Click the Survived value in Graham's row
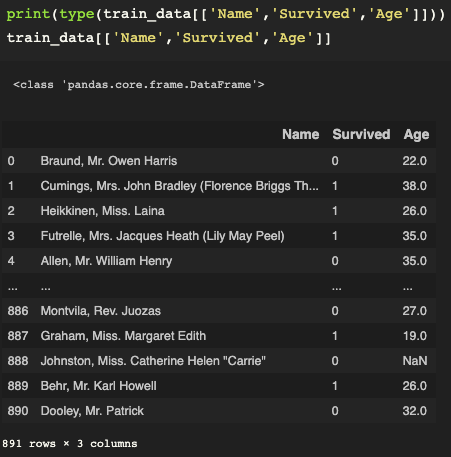Image resolution: width=451 pixels, height=457 pixels. [335, 336]
